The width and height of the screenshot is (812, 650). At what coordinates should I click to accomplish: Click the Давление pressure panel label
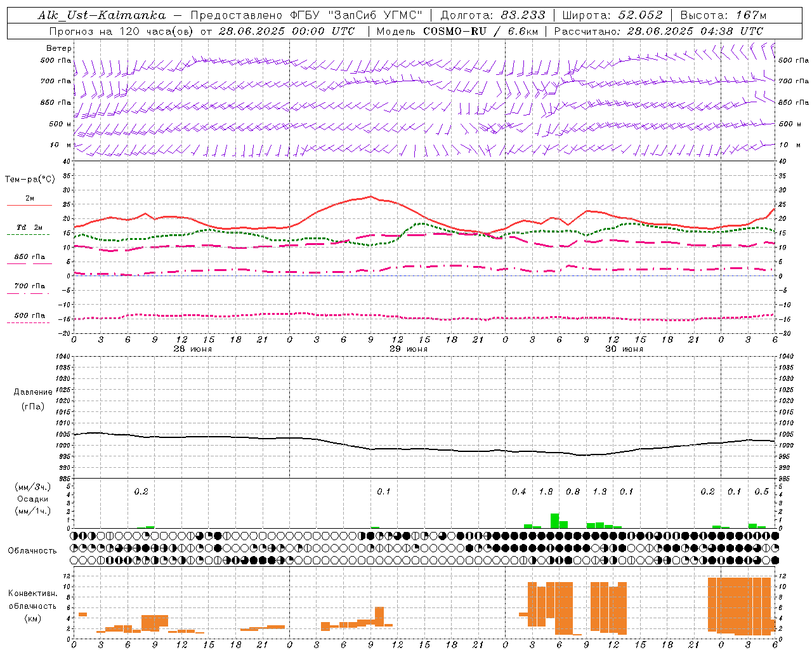coord(32,392)
